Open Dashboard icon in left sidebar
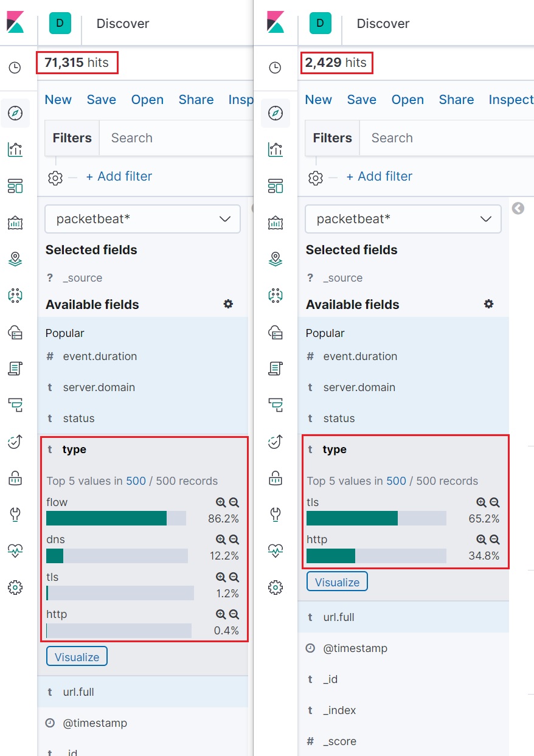This screenshot has height=756, width=534. coord(15,186)
